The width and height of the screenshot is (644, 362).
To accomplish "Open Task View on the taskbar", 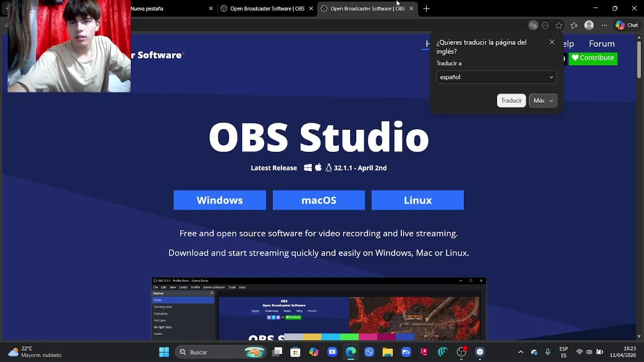I will [277, 352].
